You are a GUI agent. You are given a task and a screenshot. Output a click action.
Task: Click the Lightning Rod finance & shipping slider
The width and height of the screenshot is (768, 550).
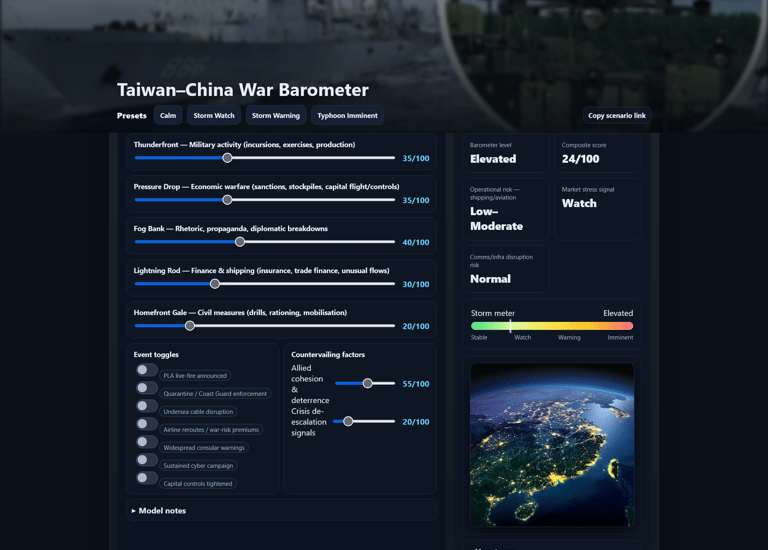pos(265,284)
